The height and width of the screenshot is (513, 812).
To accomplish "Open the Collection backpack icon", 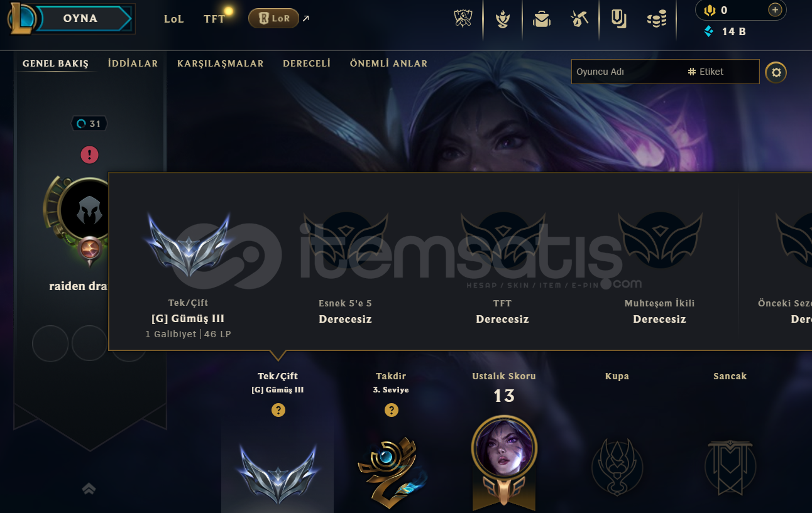I will (541, 19).
